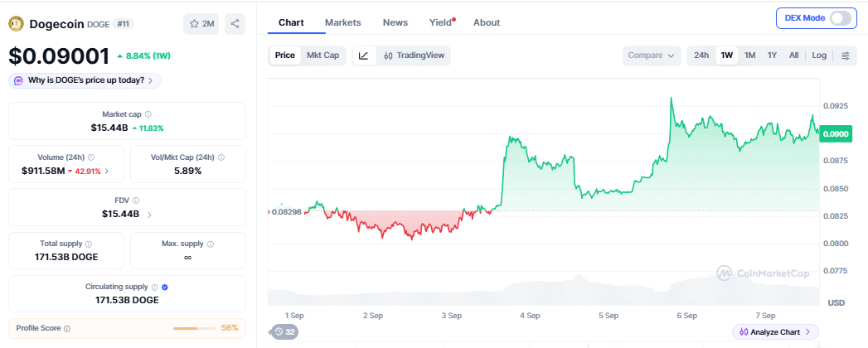Click info icon beside Circulating supply
The width and height of the screenshot is (868, 348).
[x=154, y=288]
